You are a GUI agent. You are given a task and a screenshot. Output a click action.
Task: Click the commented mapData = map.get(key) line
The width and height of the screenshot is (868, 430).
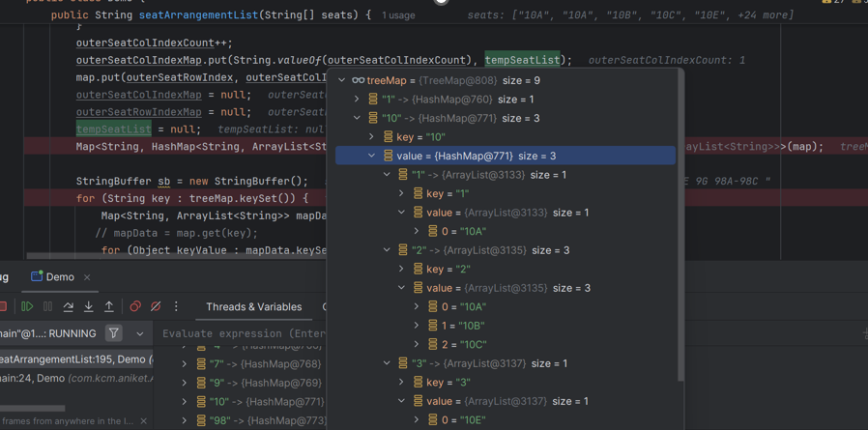tap(177, 233)
